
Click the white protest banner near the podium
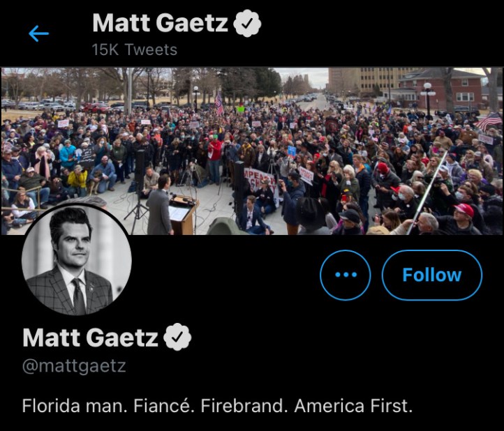(261, 179)
